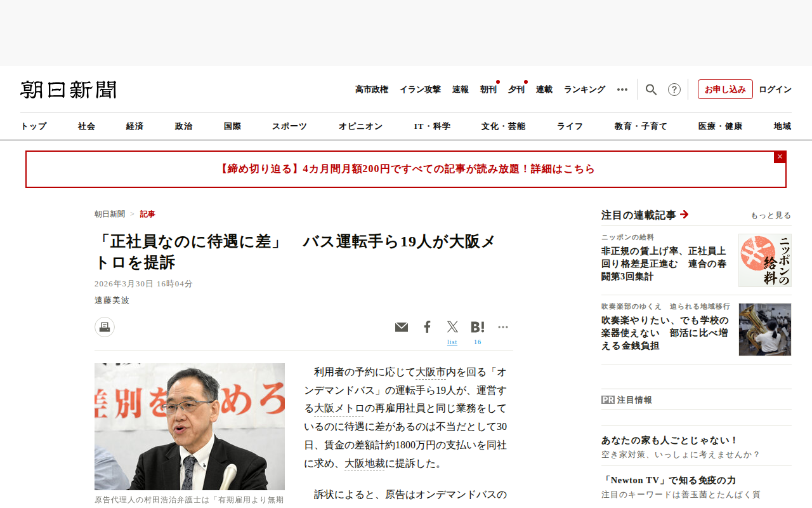Go to 速報 breaking news
812x508 pixels.
pyautogui.click(x=461, y=90)
